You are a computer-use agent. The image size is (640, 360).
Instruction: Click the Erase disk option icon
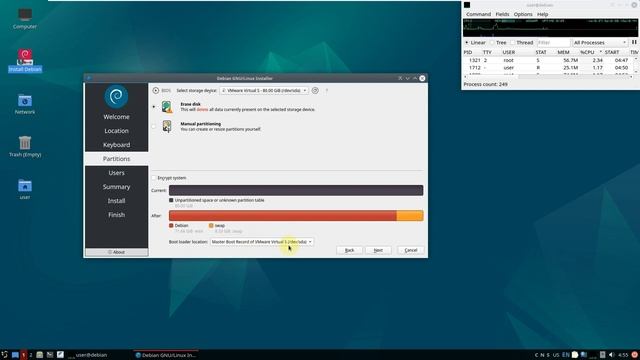pyautogui.click(x=167, y=107)
